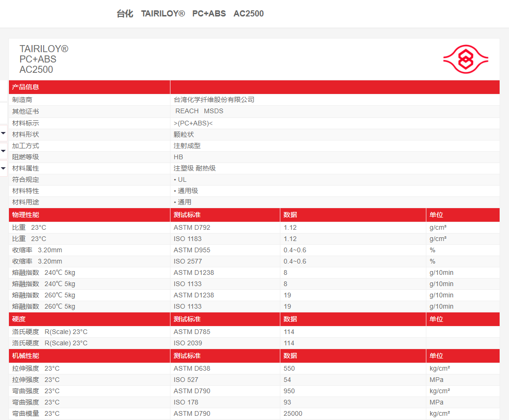This screenshot has height=420, width=509.
Task: Click the 数据 header in the 机械性能 section
Action: 290,356
